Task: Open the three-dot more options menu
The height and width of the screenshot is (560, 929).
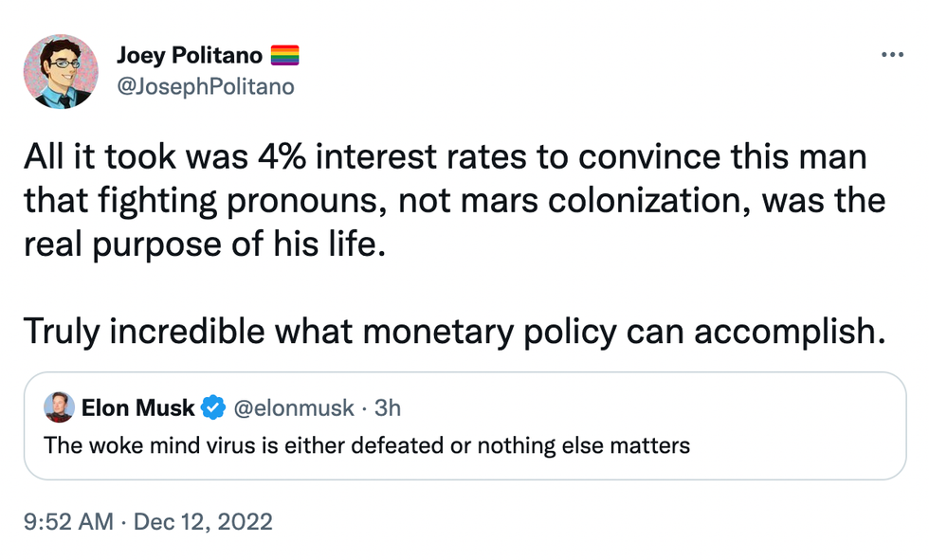Action: tap(892, 55)
